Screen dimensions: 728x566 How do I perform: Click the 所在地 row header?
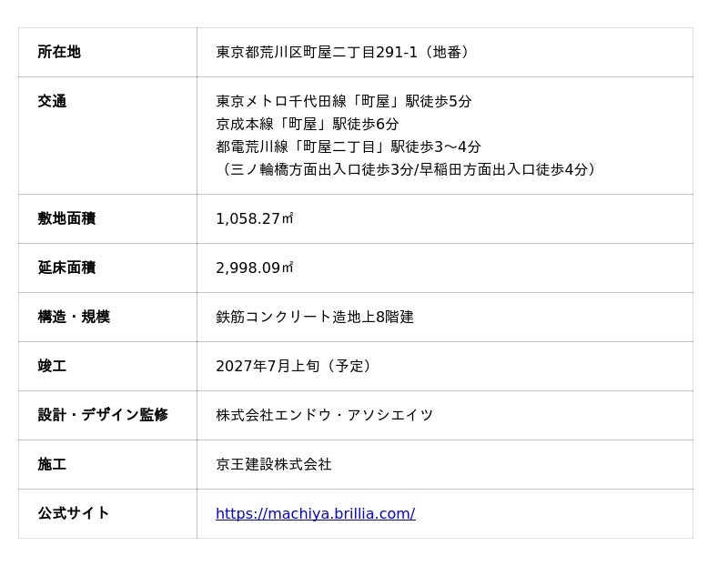coord(59,53)
